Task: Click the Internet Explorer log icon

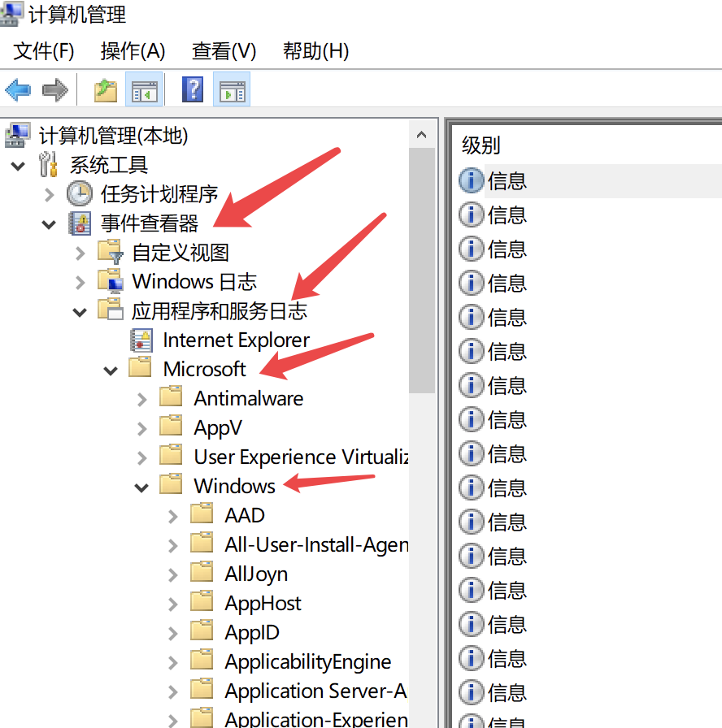Action: 141,340
